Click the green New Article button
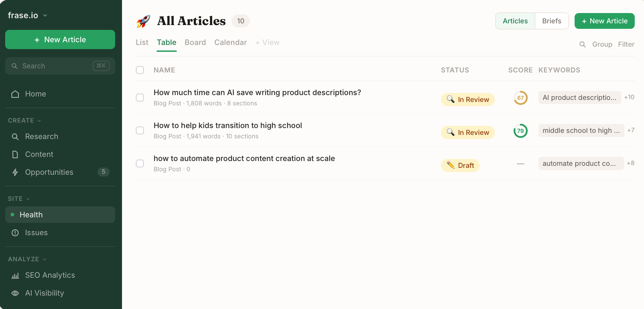 (x=604, y=21)
